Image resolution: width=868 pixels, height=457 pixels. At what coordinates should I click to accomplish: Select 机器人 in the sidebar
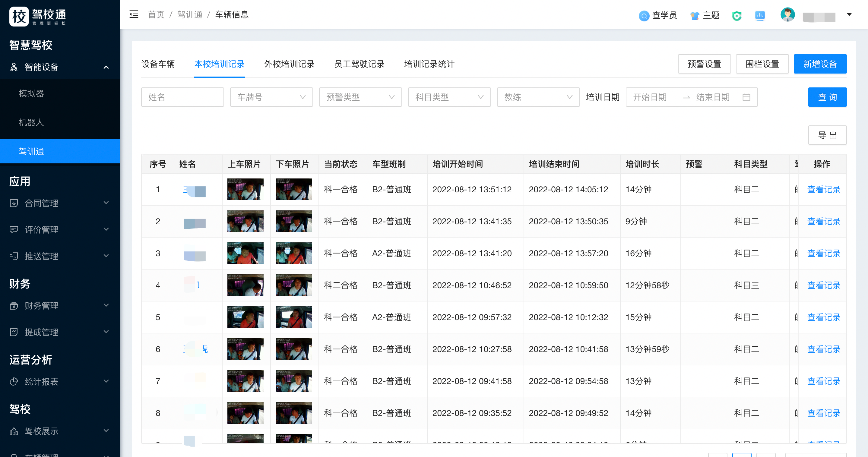pyautogui.click(x=60, y=123)
